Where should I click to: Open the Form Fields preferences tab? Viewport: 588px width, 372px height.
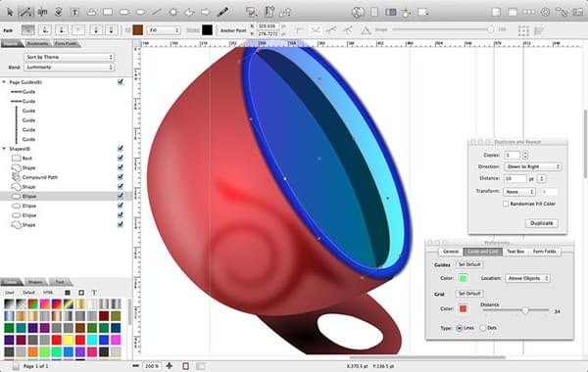tap(545, 252)
